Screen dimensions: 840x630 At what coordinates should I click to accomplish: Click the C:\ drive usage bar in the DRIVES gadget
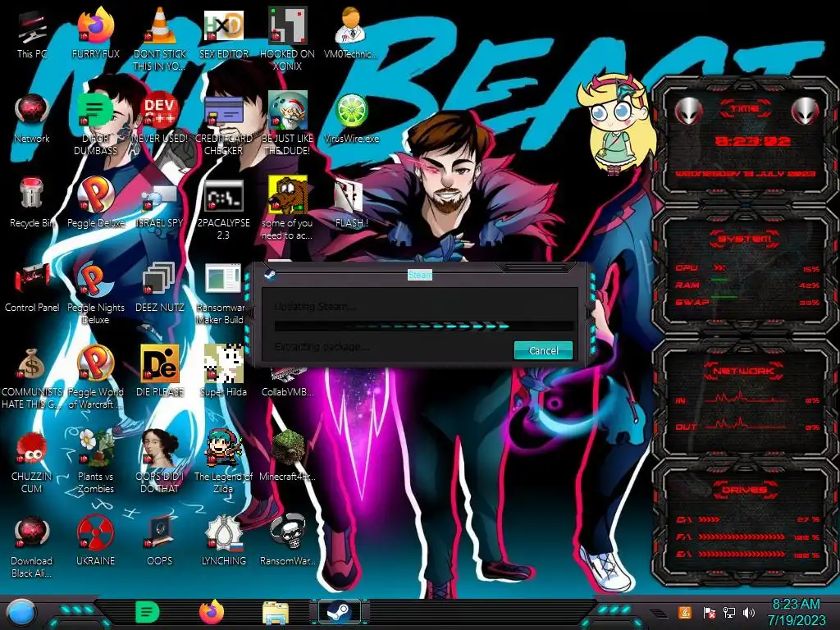point(709,519)
